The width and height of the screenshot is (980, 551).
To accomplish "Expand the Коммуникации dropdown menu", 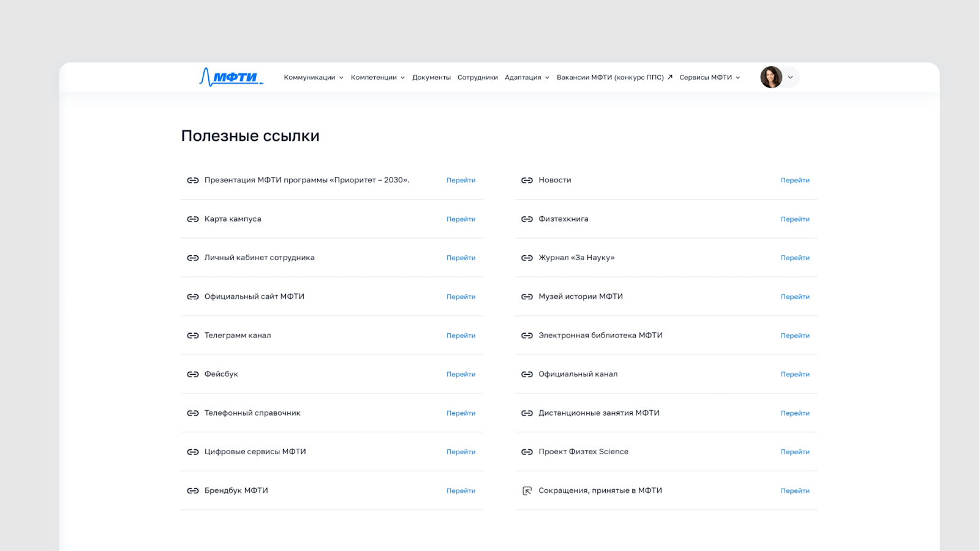I will coord(314,77).
